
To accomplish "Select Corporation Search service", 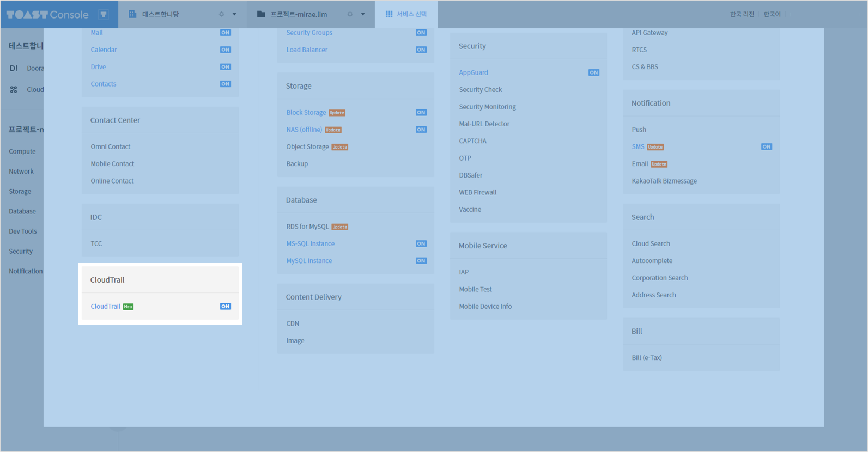I will click(x=660, y=278).
